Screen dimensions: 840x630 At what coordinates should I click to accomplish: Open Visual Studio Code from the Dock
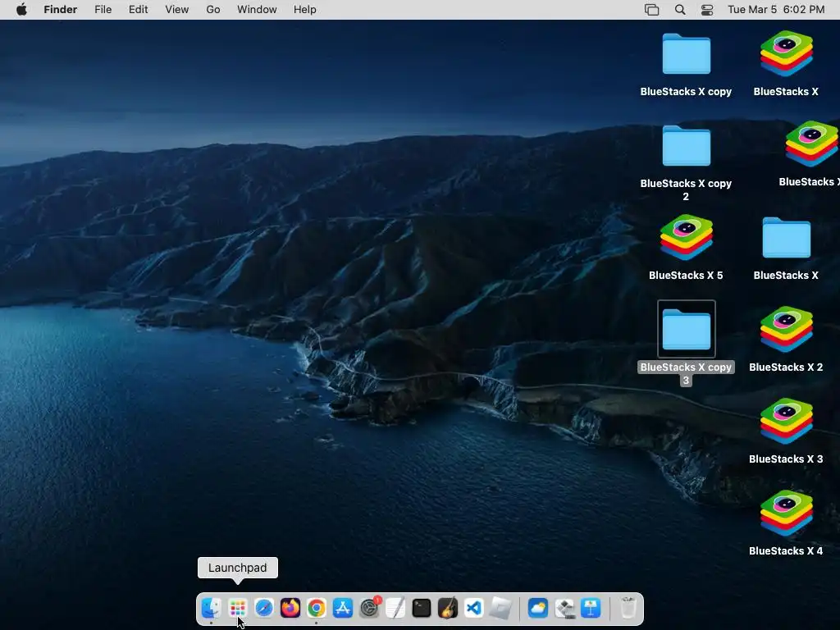(474, 608)
